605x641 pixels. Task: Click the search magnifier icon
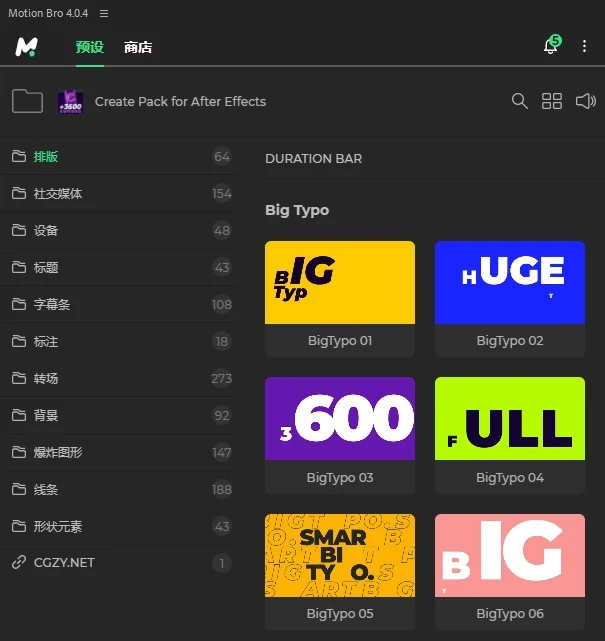[x=519, y=101]
